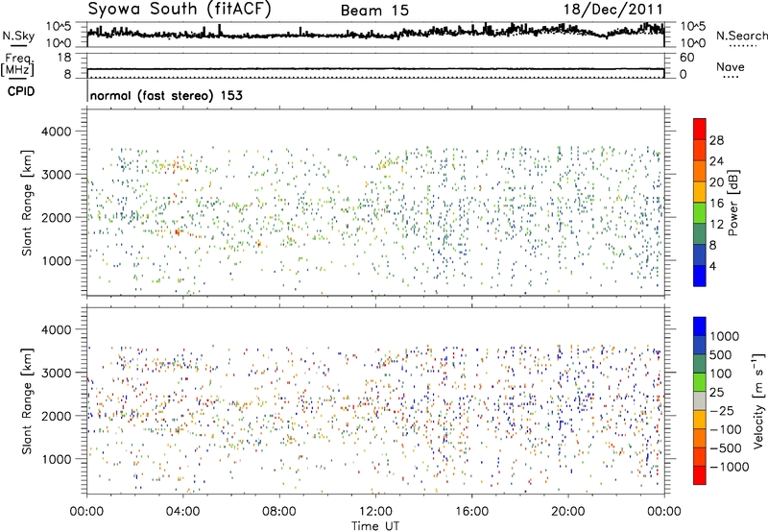
Task: Click the red segment of the power colorbar
Action: click(700, 129)
